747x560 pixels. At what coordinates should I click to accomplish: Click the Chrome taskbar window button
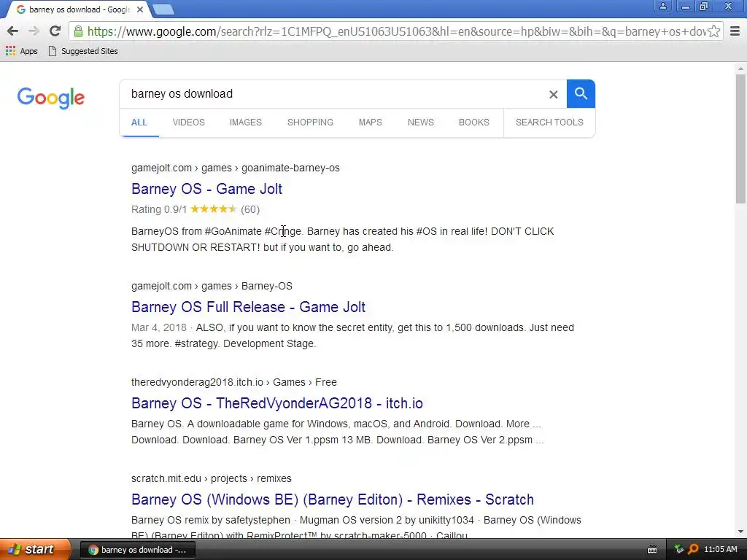point(138,550)
